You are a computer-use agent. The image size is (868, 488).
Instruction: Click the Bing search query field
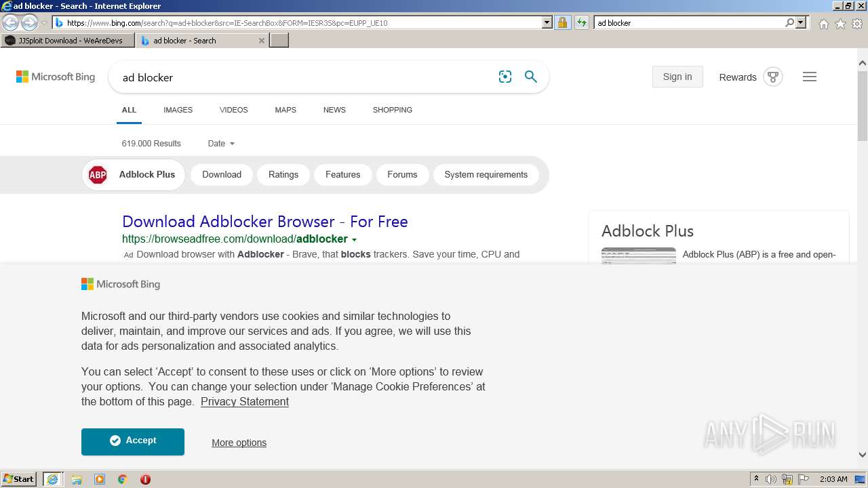305,77
